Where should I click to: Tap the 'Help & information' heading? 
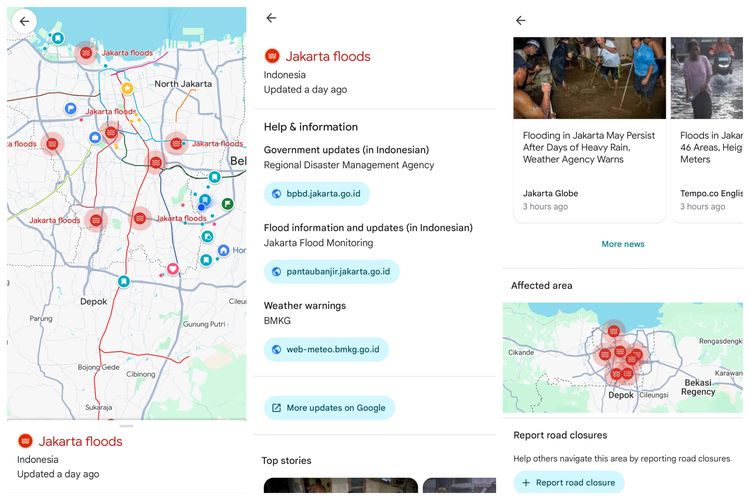311,127
